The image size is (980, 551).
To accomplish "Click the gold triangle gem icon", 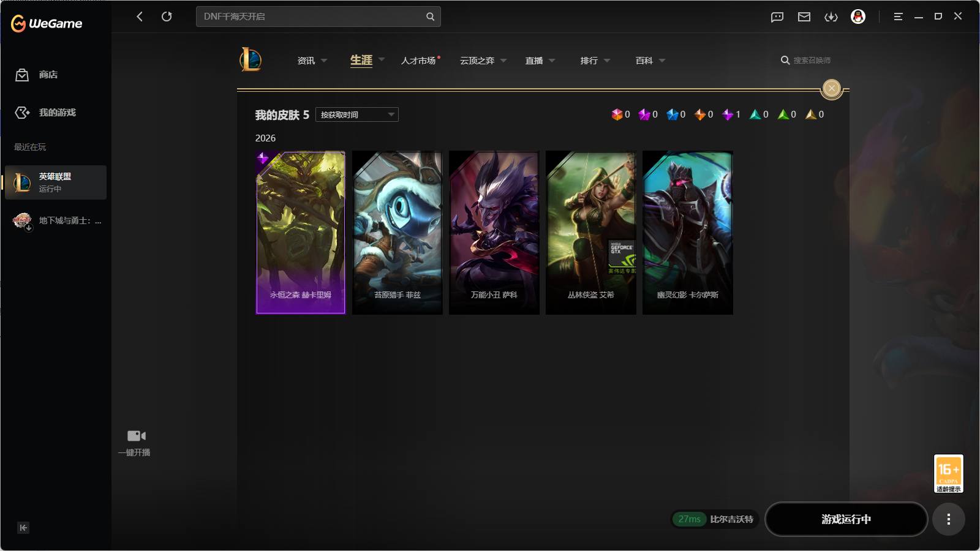I will [811, 114].
